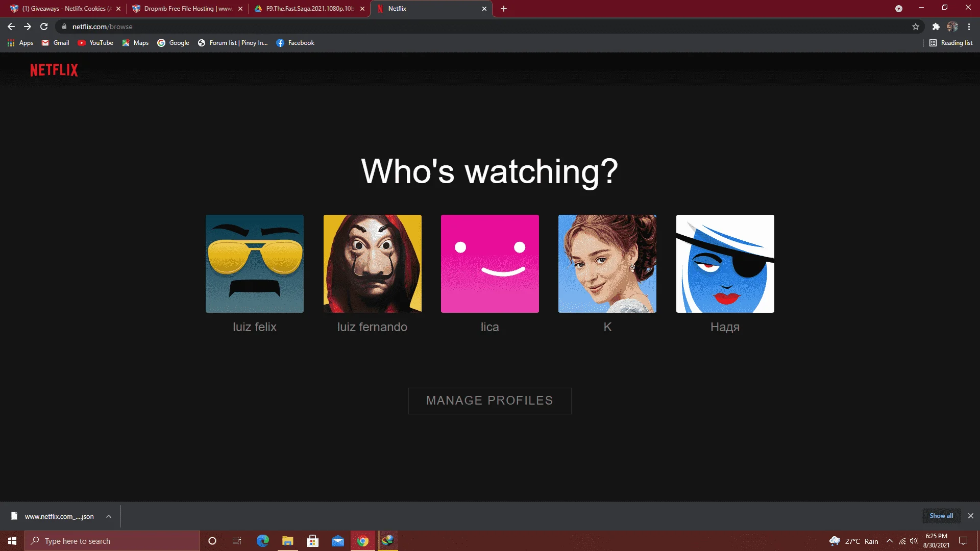View site info via the padlock icon

pos(64,27)
